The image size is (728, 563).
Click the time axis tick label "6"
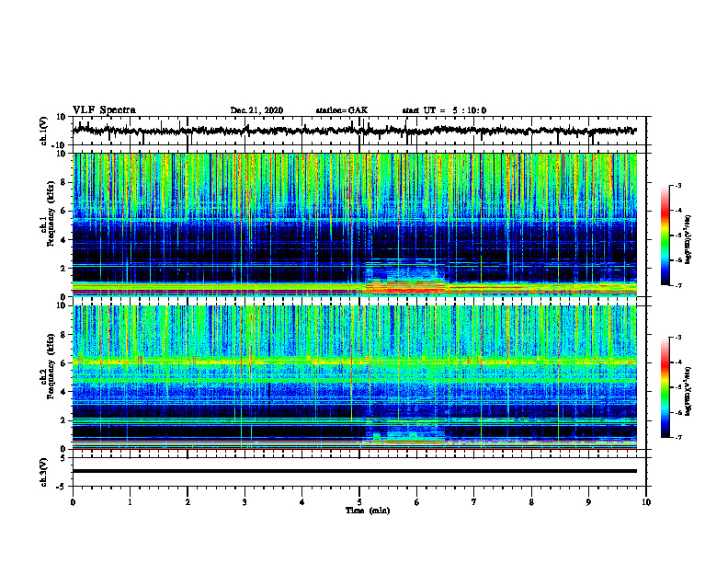point(417,502)
